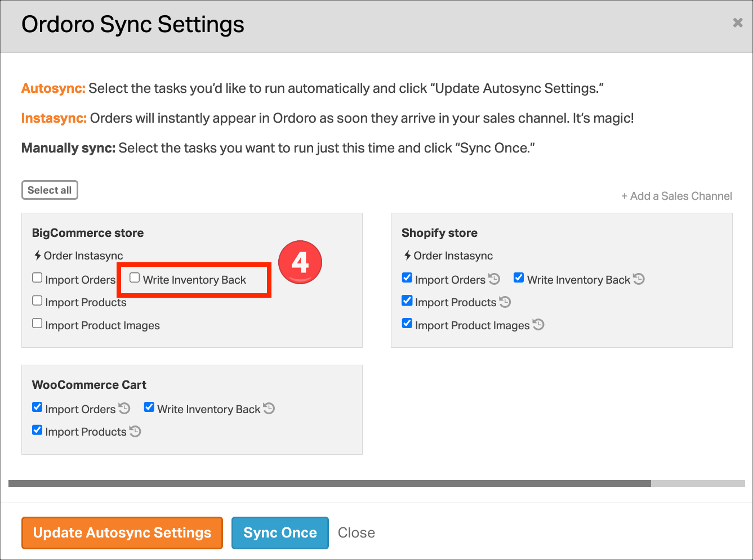753x560 pixels.
Task: Disable Shopify Write Inventory Back
Action: click(x=519, y=277)
